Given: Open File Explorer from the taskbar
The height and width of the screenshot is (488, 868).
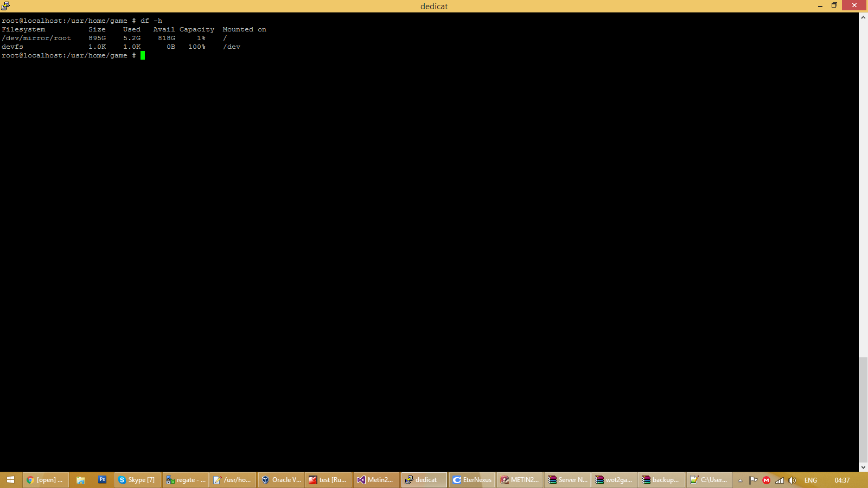Looking at the screenshot, I should pos(81,480).
